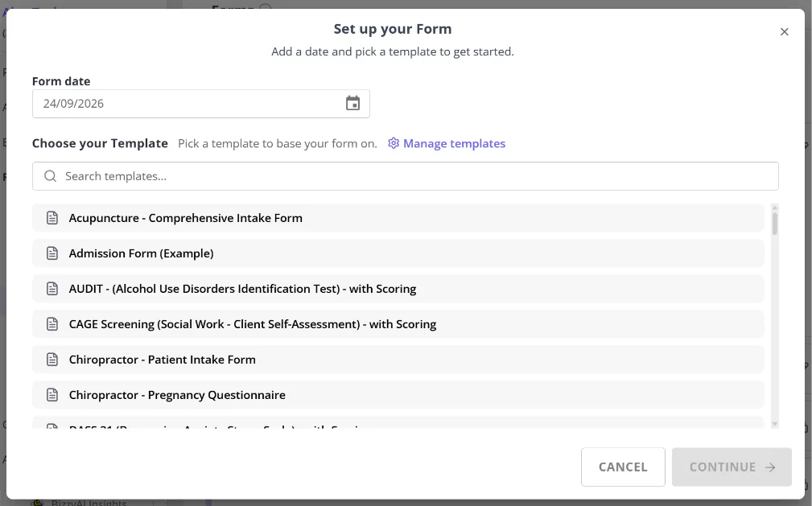Click the template list scroll-up arrow
The image size is (812, 506).
775,208
